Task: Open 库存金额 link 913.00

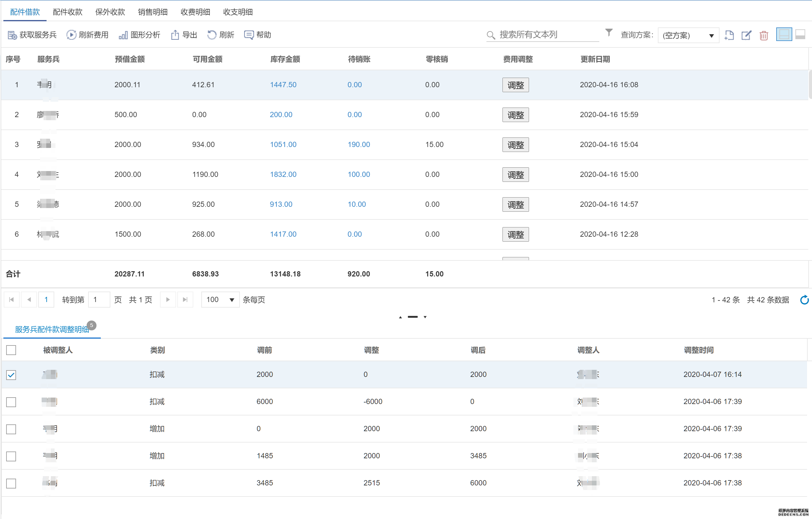Action: click(281, 204)
